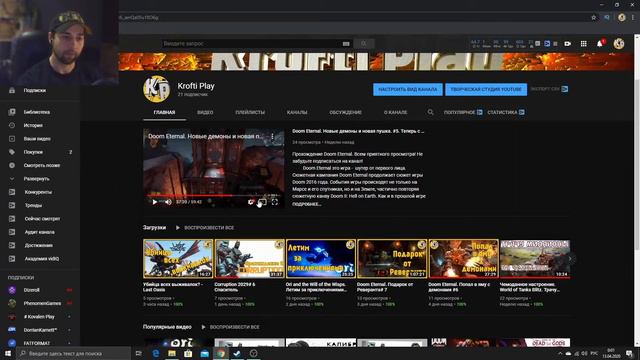Open the World of Tanks Blitz video thumbnail
Image resolution: width=640 pixels, height=360 pixels.
click(x=535, y=259)
